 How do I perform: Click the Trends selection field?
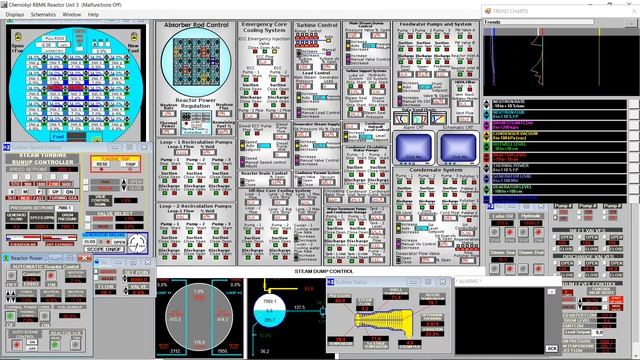(x=539, y=22)
